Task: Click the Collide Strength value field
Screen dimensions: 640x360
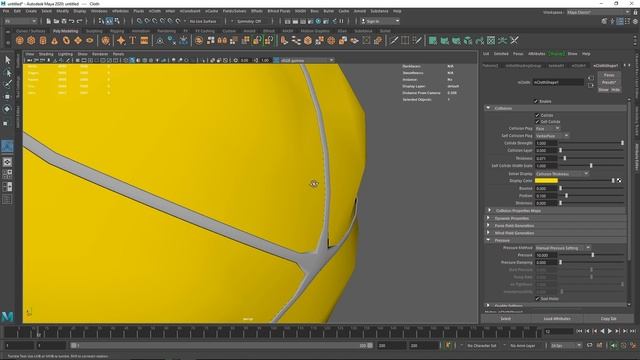Action: coord(546,143)
